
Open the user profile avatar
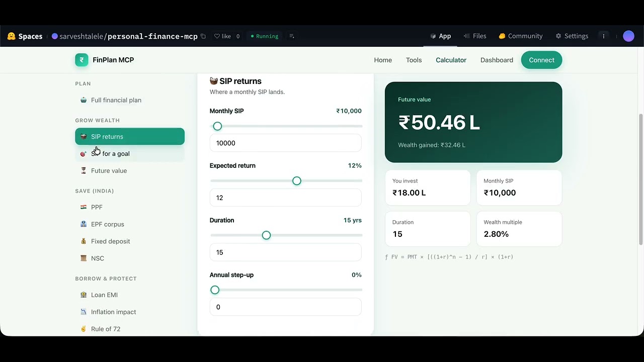628,36
